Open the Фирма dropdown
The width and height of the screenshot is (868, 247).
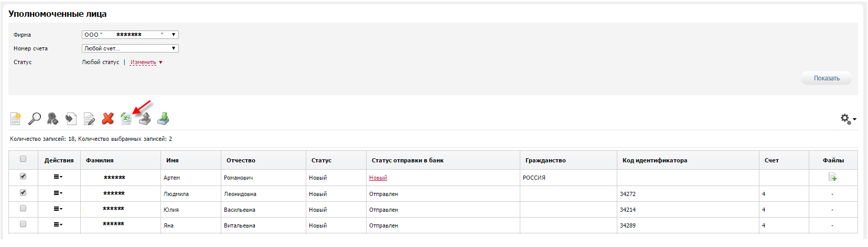130,35
